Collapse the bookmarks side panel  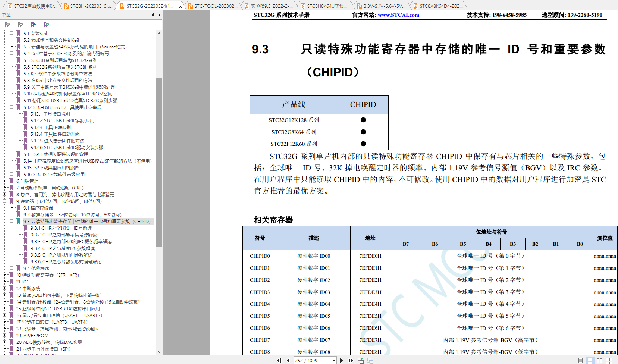click(159, 15)
